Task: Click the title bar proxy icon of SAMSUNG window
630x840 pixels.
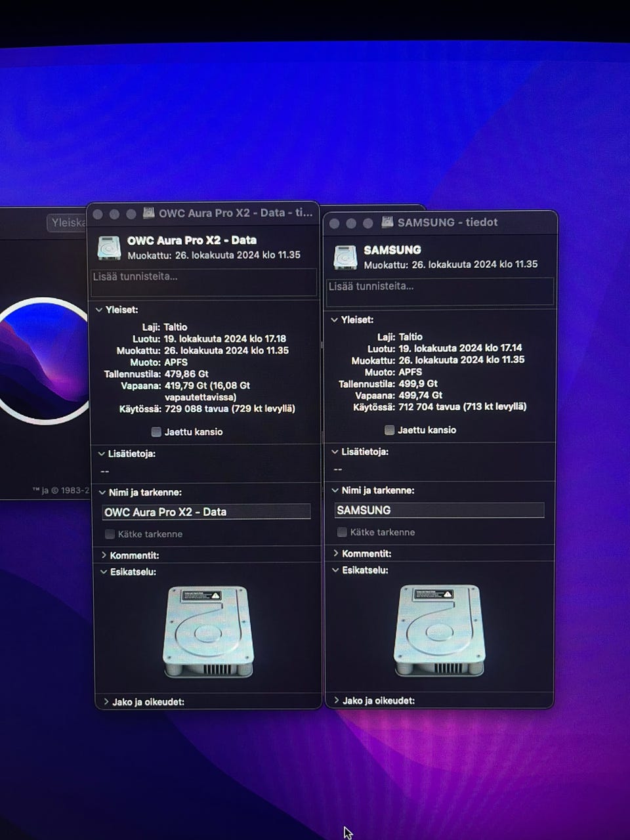Action: pyautogui.click(x=388, y=222)
